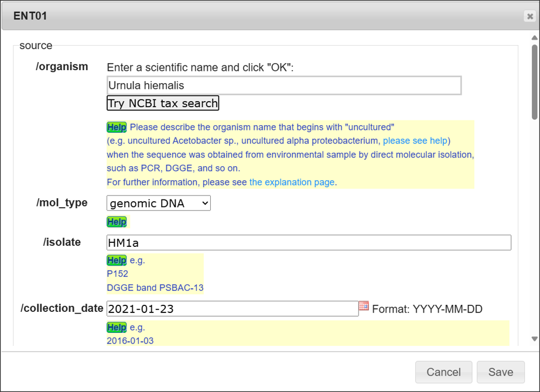Select the 2016-01-03 example date text

(x=130, y=341)
